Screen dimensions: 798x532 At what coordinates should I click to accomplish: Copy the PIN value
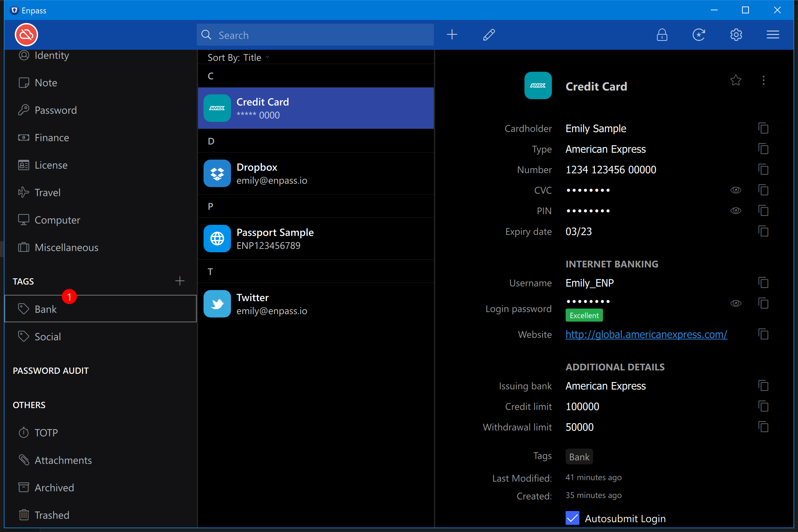click(763, 211)
